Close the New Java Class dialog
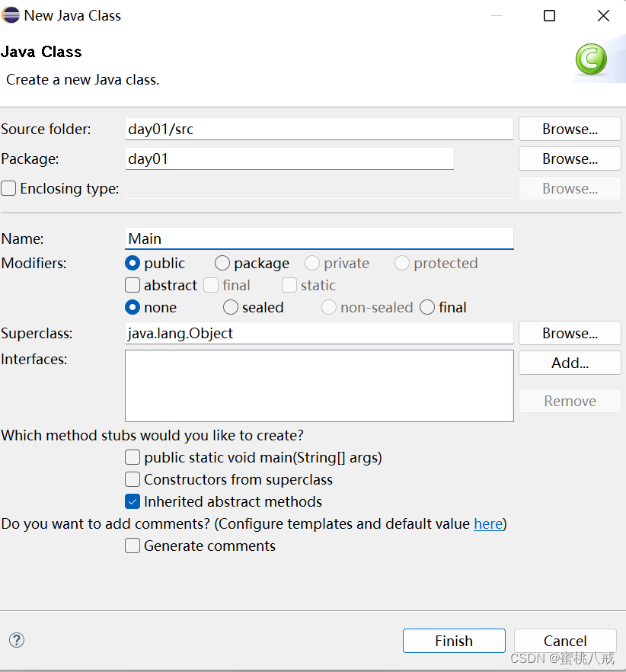The image size is (626, 672). [603, 16]
